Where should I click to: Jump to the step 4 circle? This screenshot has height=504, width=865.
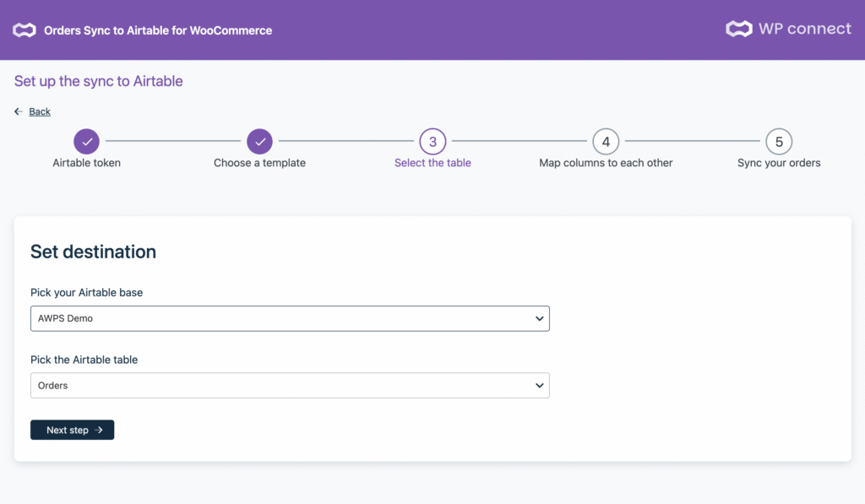[x=606, y=142]
